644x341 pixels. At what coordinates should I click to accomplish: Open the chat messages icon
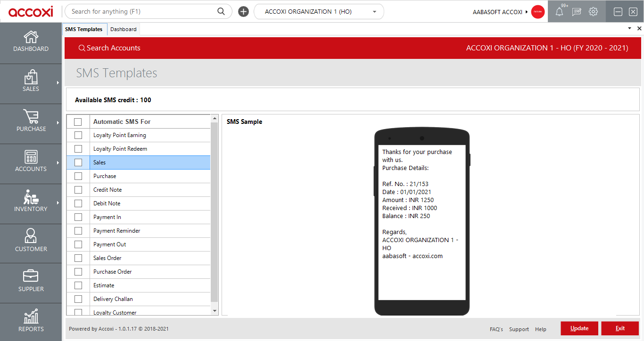pos(577,12)
